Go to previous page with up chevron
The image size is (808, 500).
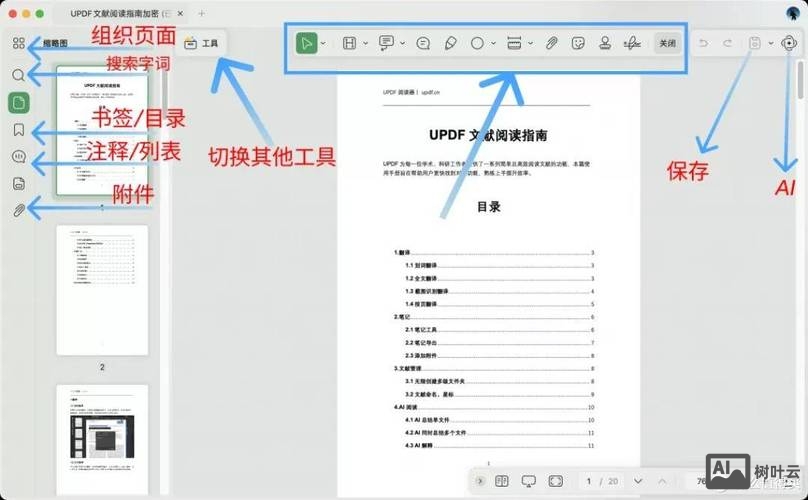[663, 481]
